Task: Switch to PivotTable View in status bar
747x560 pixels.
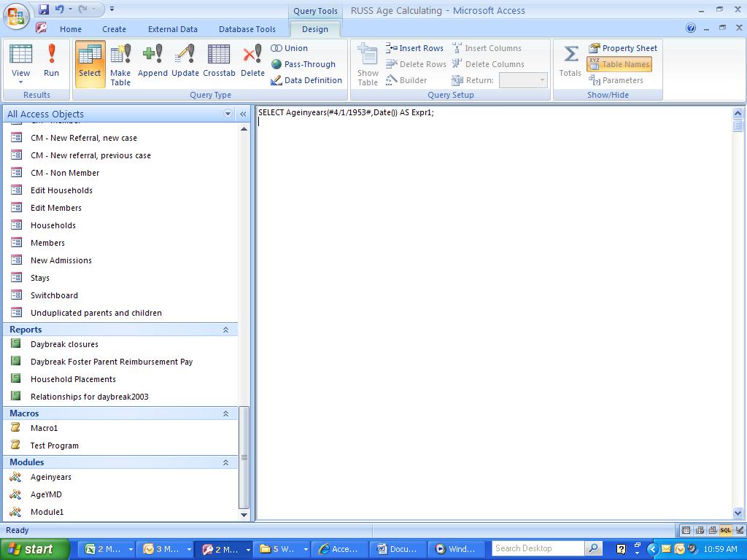Action: tap(700, 530)
